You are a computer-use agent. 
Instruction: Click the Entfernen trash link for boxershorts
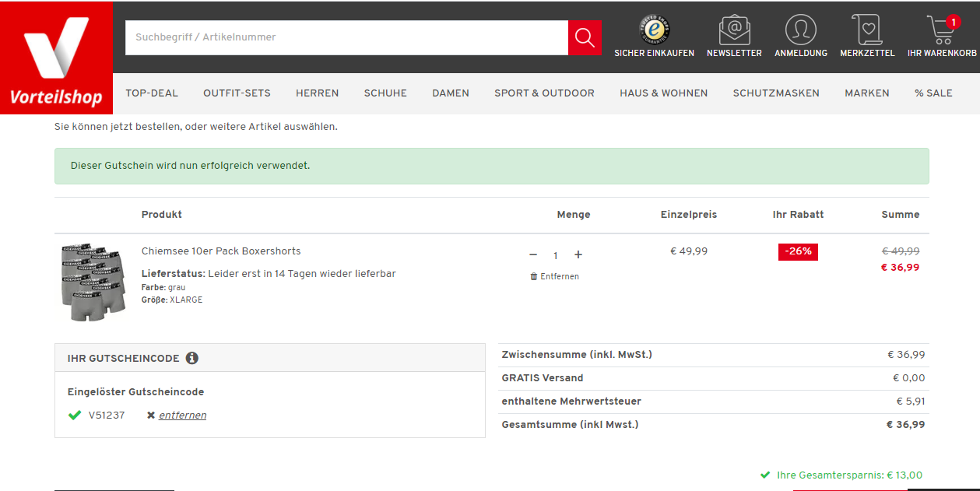pos(554,276)
